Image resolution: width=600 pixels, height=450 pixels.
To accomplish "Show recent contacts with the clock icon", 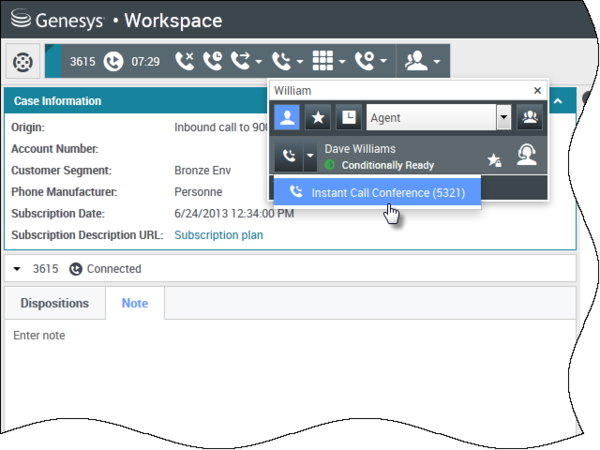I will tap(348, 118).
